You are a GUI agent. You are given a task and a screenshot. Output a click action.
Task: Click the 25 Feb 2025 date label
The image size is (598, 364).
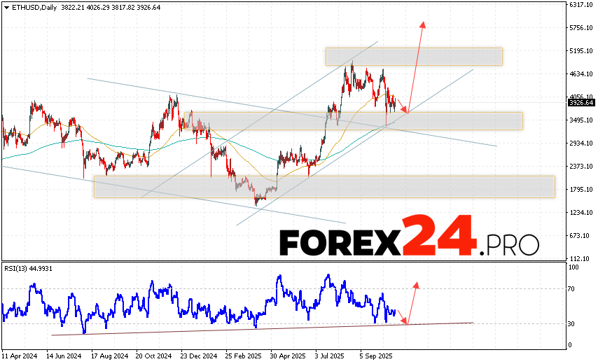(246, 355)
